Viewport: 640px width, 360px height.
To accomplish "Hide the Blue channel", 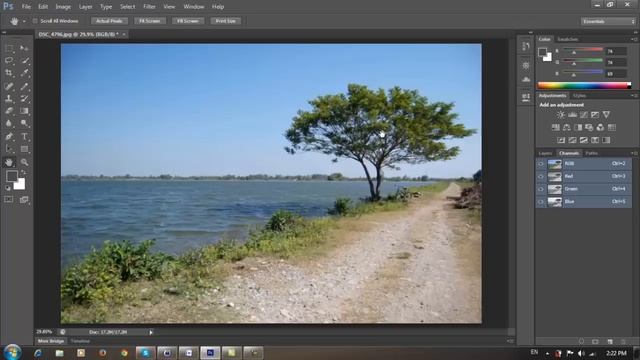I will pyautogui.click(x=541, y=202).
